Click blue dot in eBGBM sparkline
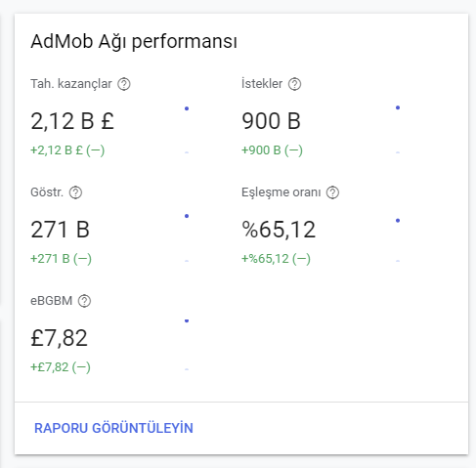Screen dimensions: 476x468 [187, 320]
